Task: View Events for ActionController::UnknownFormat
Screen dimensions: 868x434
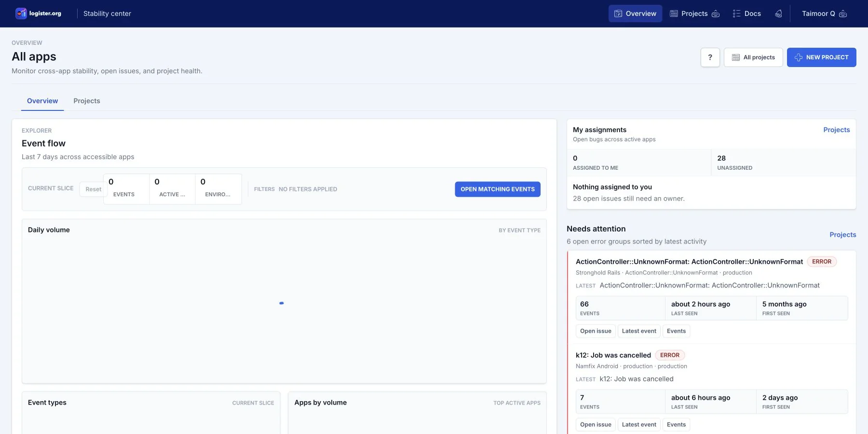Action: click(676, 331)
